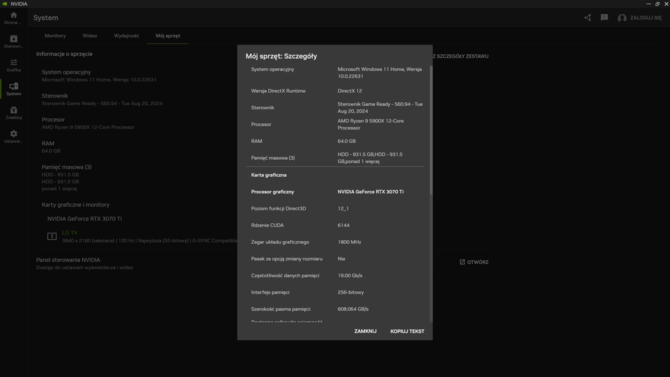The width and height of the screenshot is (670, 377).
Task: Click the 'NVIDIA GeForce RTX 3070 Ti' dialog value
Action: (x=370, y=192)
